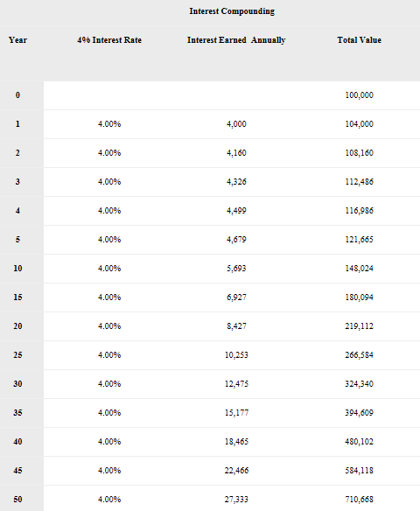Select the 4,000 interest earned cell
The width and height of the screenshot is (420, 511).
236,124
